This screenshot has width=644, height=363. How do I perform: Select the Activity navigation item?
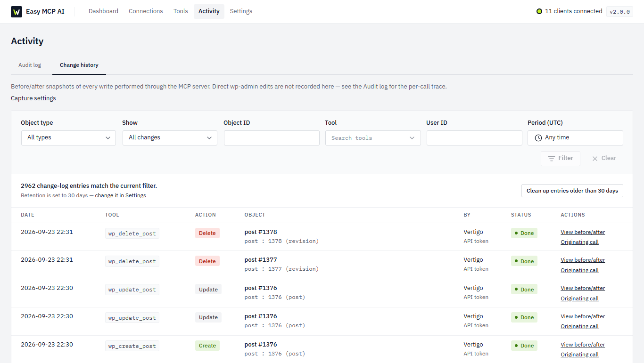[209, 11]
